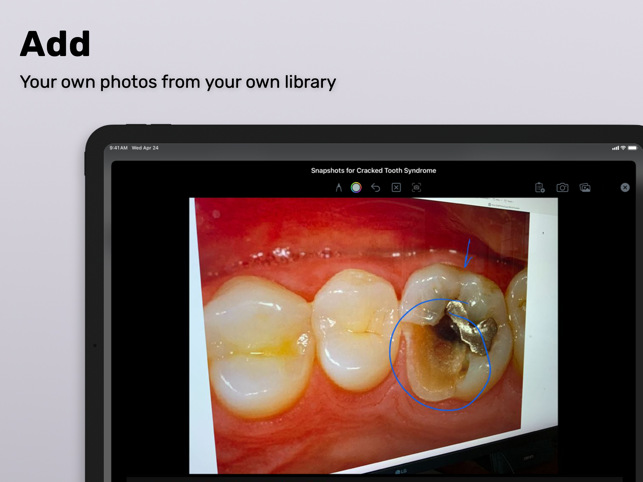The width and height of the screenshot is (643, 482).
Task: Tap the blue arrow annotation
Action: click(467, 255)
